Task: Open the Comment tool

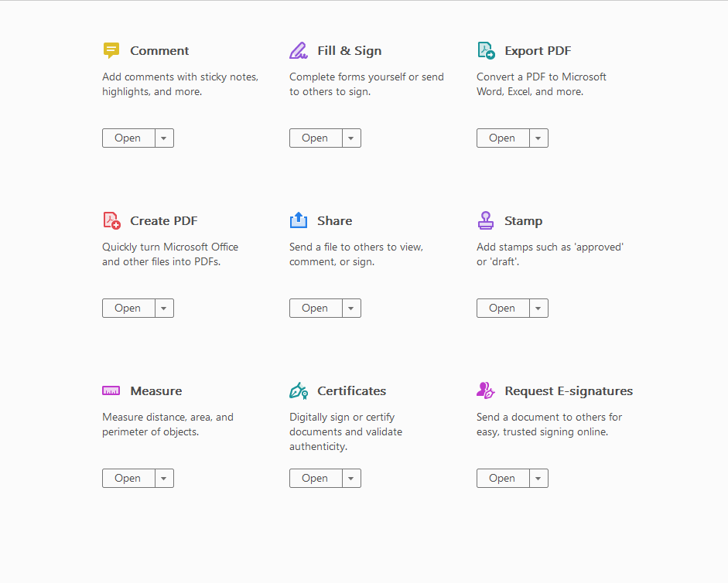Action: pos(128,138)
